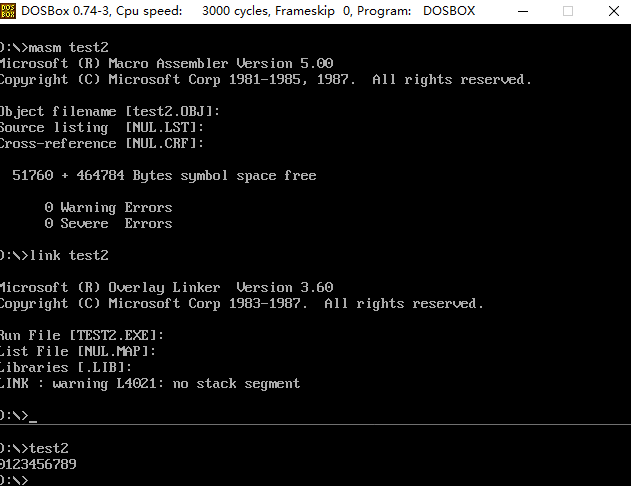This screenshot has width=631, height=486.
Task: Click 'Cross-reference [NUL.CRF]:' line
Action: pos(102,144)
